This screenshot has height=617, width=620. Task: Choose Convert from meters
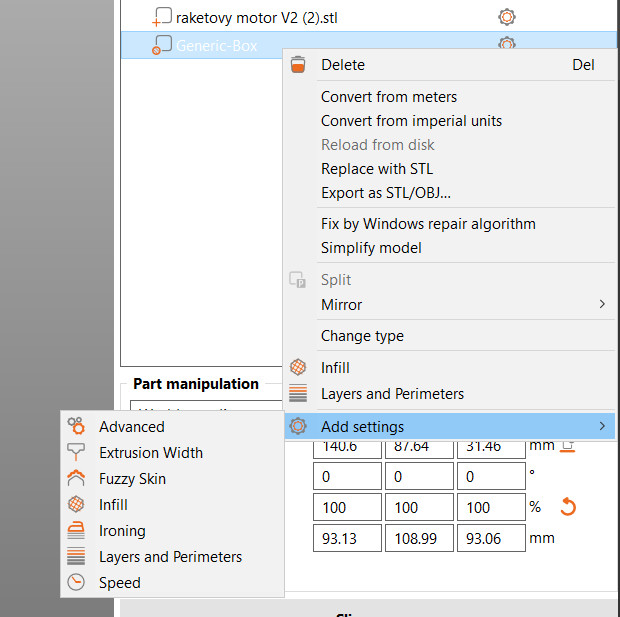[389, 97]
